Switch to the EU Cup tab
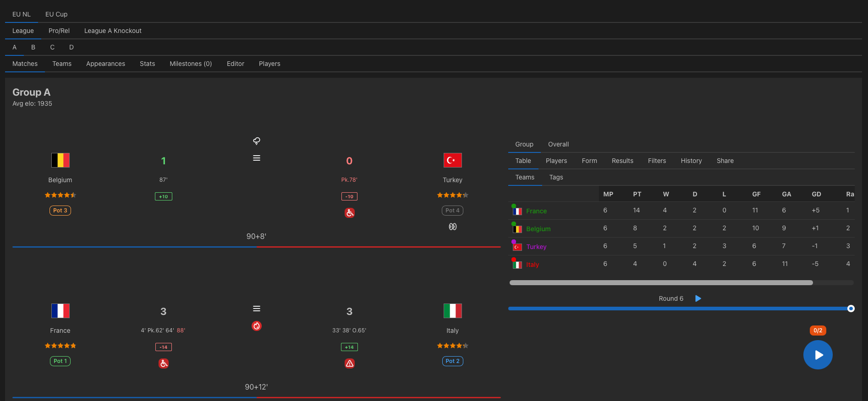This screenshot has width=868, height=401. [56, 14]
